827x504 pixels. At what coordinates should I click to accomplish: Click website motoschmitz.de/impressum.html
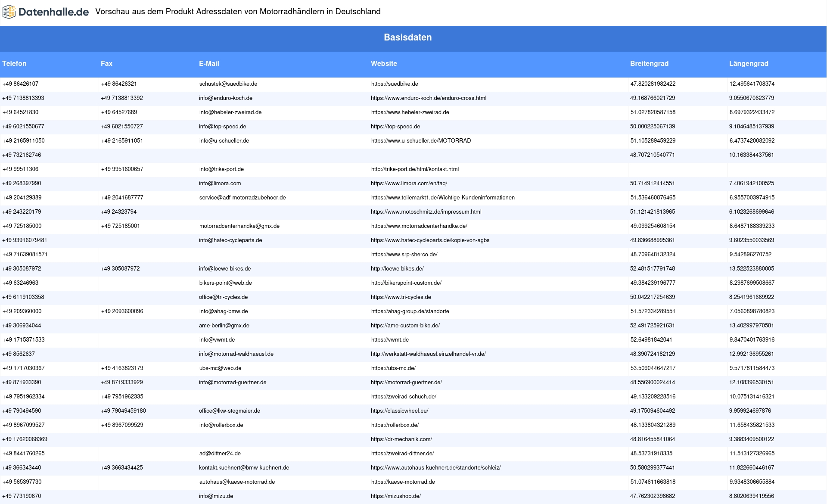426,212
